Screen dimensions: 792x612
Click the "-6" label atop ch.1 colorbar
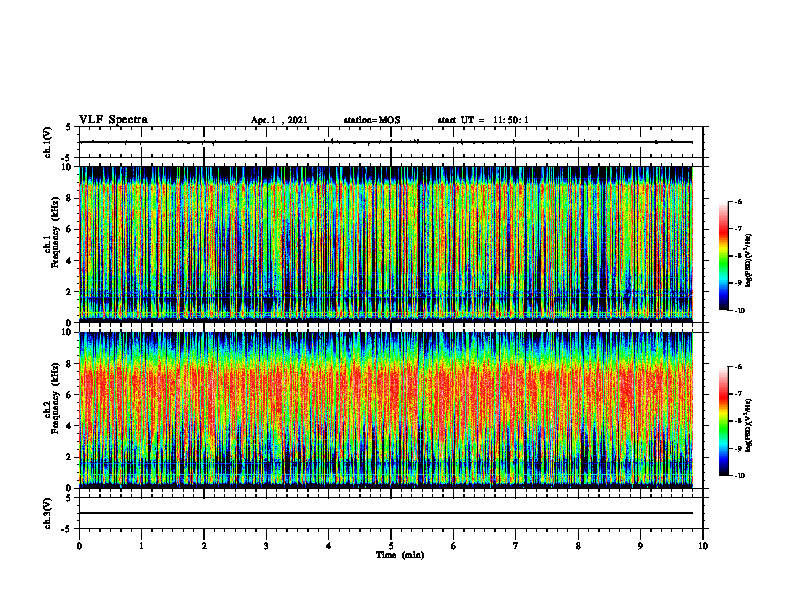pos(738,202)
